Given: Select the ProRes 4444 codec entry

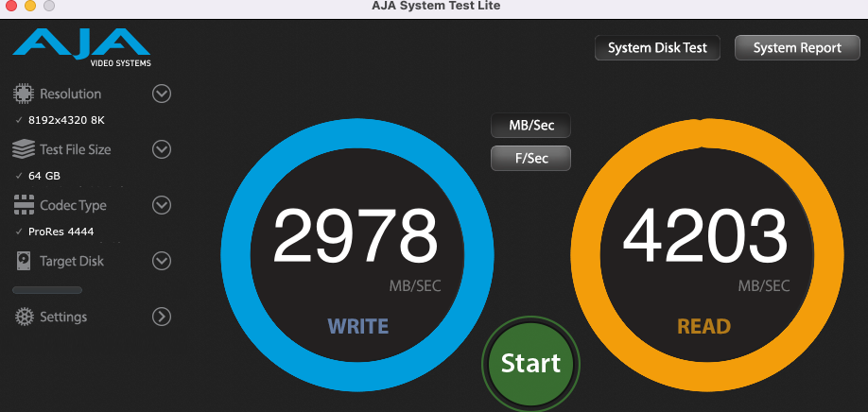Looking at the screenshot, I should [61, 232].
